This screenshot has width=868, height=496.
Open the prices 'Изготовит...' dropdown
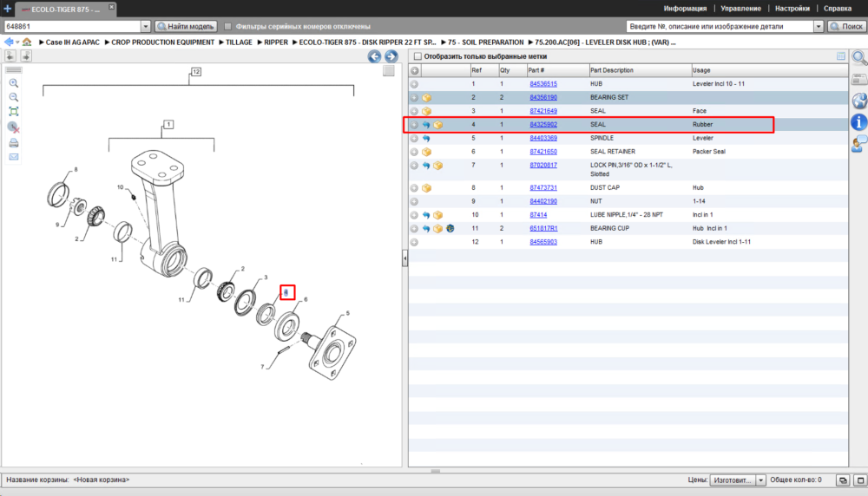[761, 480]
